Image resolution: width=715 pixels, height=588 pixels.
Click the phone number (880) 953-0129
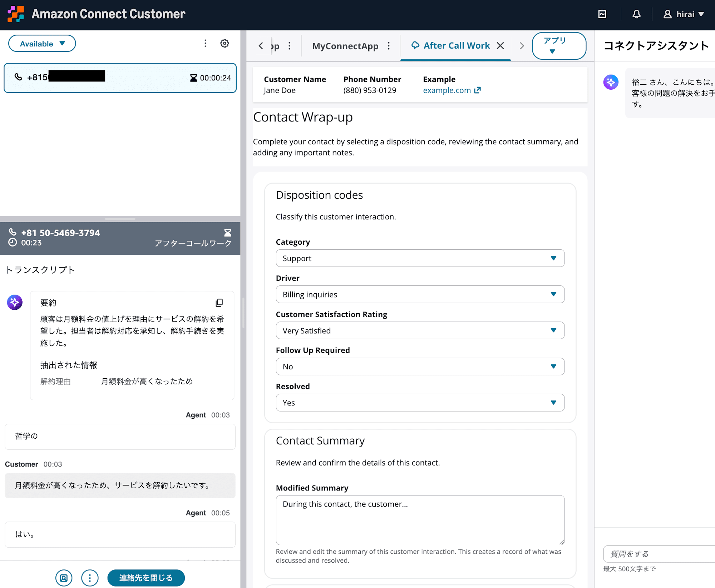370,90
